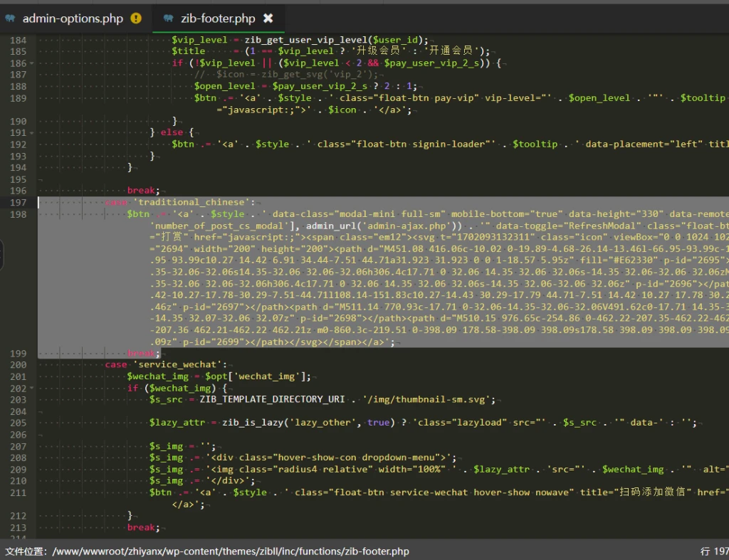Close the zib-footer.php tab
The width and height of the screenshot is (729, 560).
pyautogui.click(x=268, y=18)
